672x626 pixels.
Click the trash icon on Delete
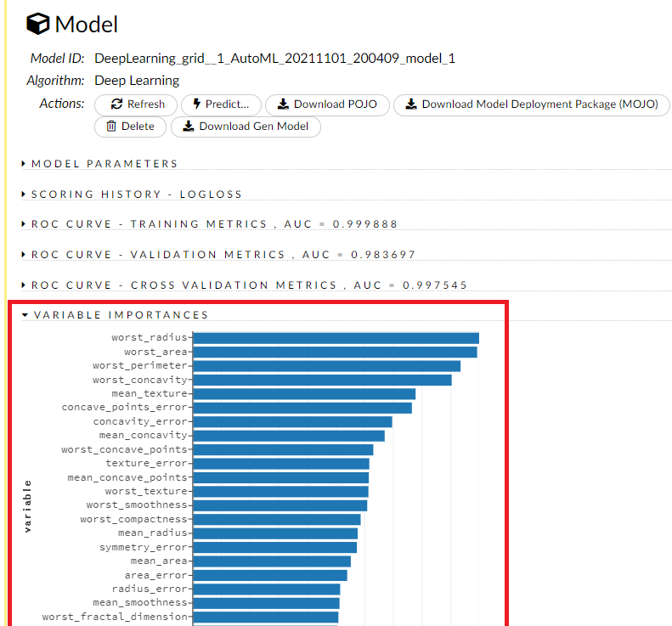pos(111,127)
